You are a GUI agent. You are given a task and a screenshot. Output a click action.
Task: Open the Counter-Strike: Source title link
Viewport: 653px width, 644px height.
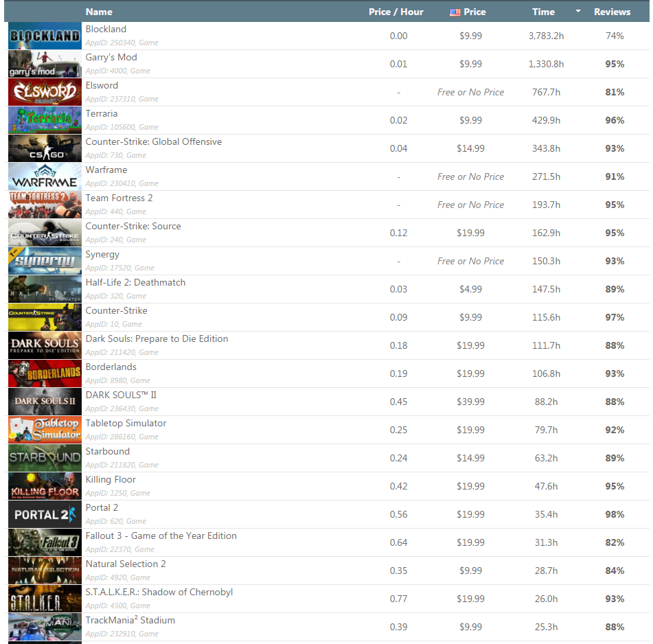tap(133, 226)
